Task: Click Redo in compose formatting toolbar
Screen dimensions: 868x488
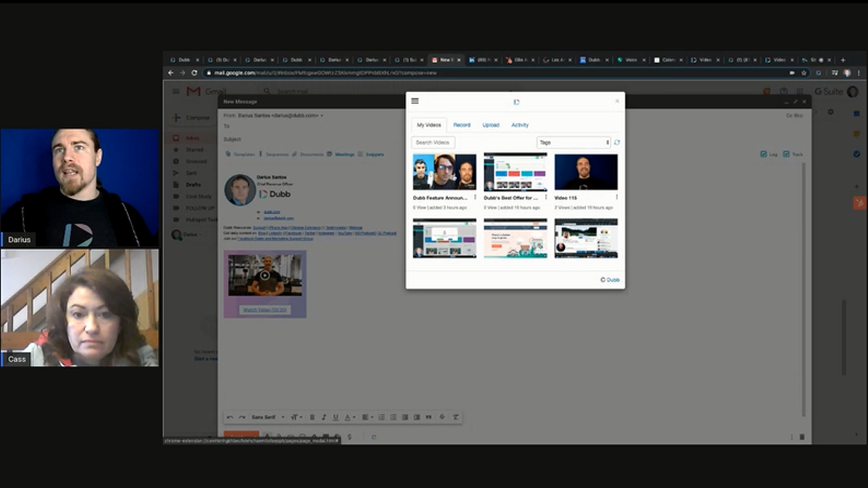Action: pyautogui.click(x=241, y=418)
